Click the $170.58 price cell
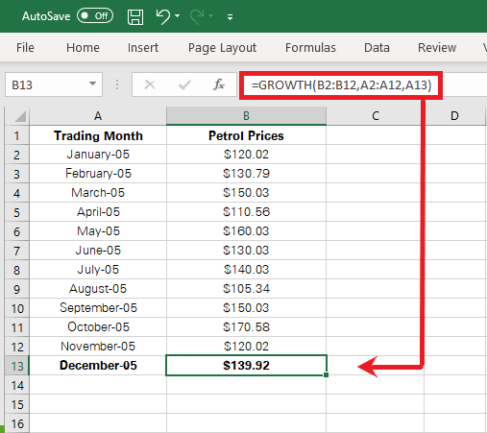Screen dimensions: 487x433 pos(246,327)
